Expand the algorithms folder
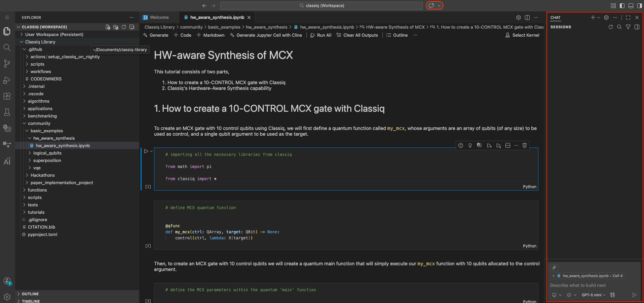644x303 pixels. point(39,101)
